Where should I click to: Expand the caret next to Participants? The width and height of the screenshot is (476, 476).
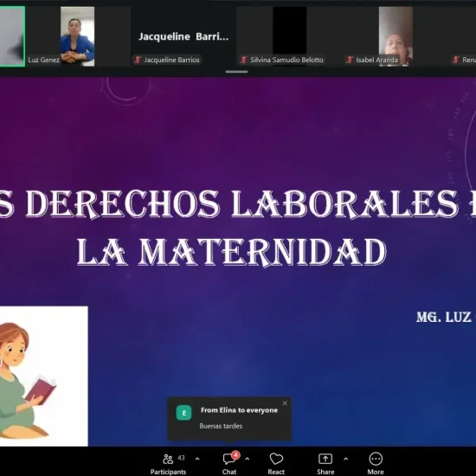coord(197,459)
